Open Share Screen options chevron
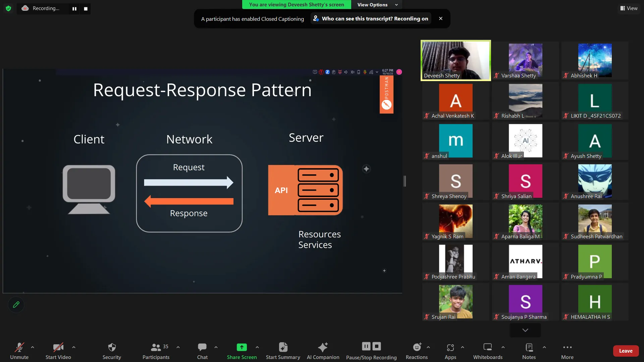The width and height of the screenshot is (644, 362). click(257, 347)
